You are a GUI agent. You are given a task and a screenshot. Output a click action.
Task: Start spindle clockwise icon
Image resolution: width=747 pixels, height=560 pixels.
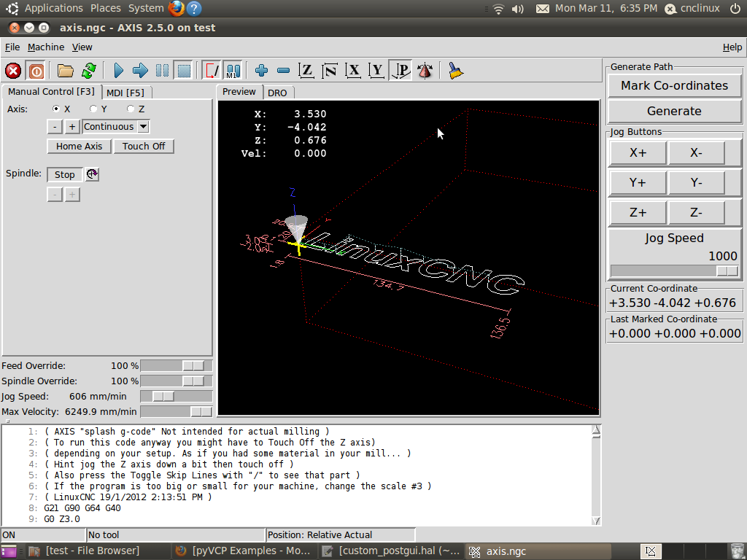pyautogui.click(x=93, y=174)
